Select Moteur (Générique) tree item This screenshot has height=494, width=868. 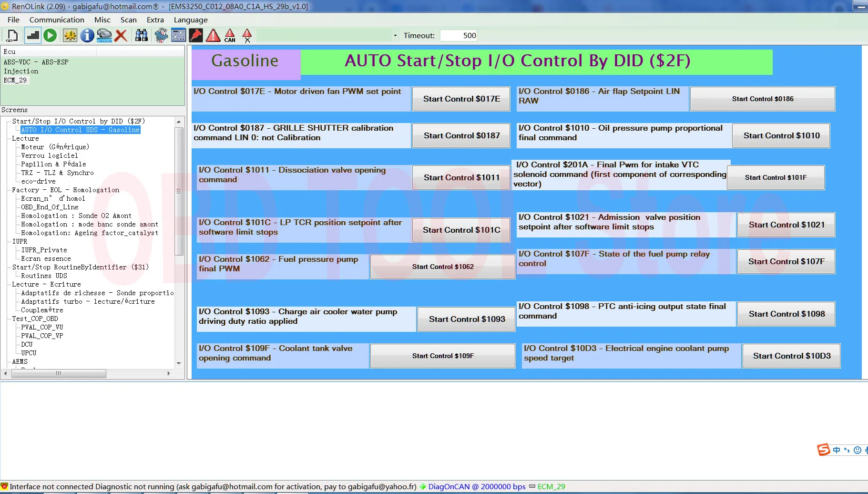55,147
